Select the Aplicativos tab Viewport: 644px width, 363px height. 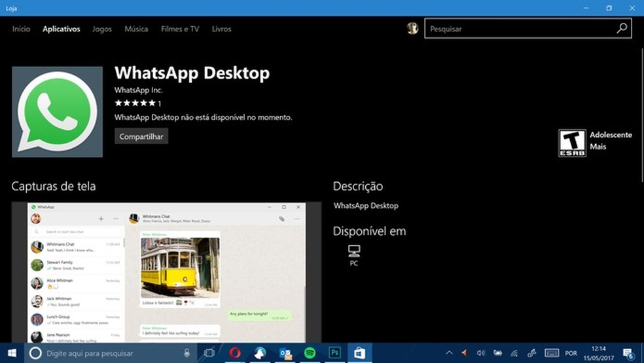[x=62, y=29]
